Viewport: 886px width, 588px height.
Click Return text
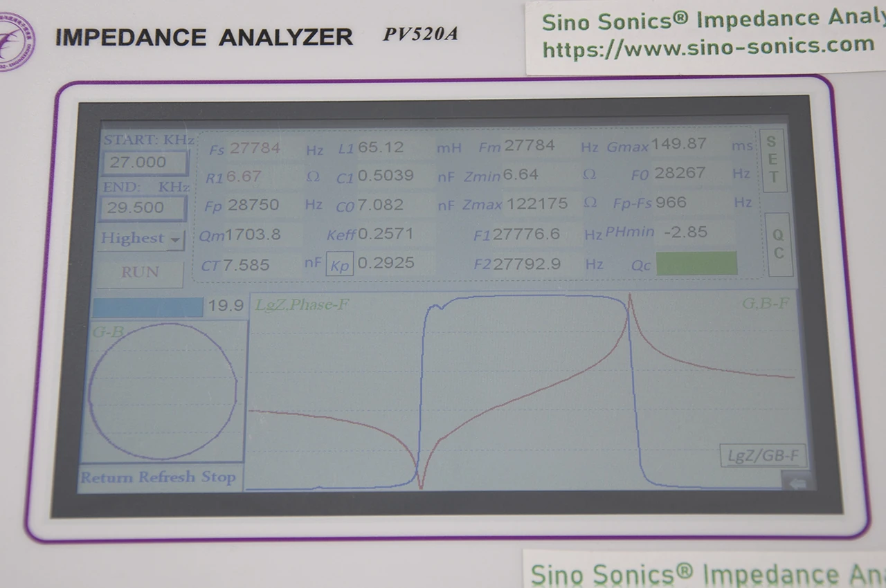(x=107, y=477)
